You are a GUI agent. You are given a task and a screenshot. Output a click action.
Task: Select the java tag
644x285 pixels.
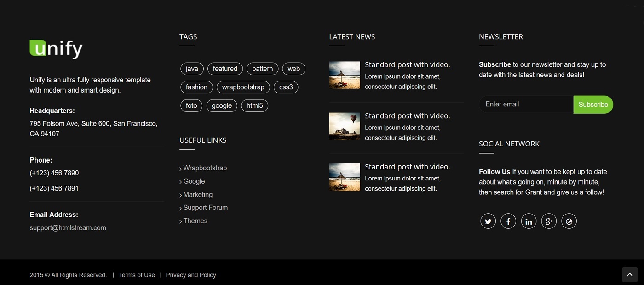pyautogui.click(x=192, y=69)
